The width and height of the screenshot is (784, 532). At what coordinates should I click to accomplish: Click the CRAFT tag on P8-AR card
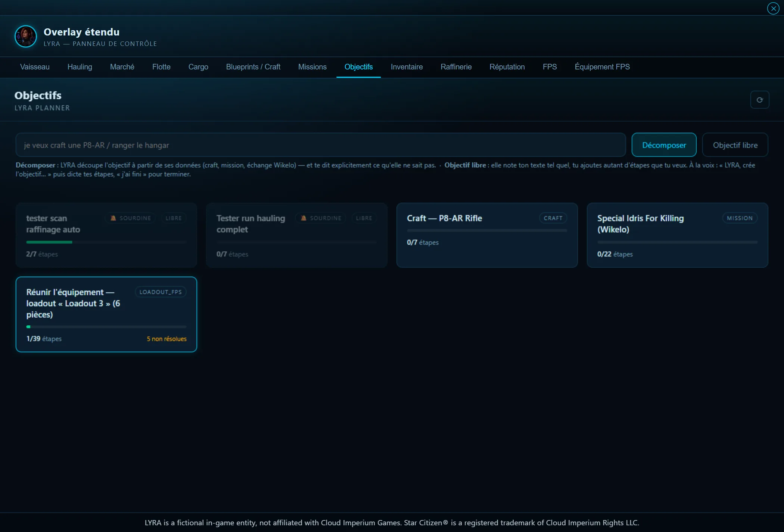pos(553,218)
